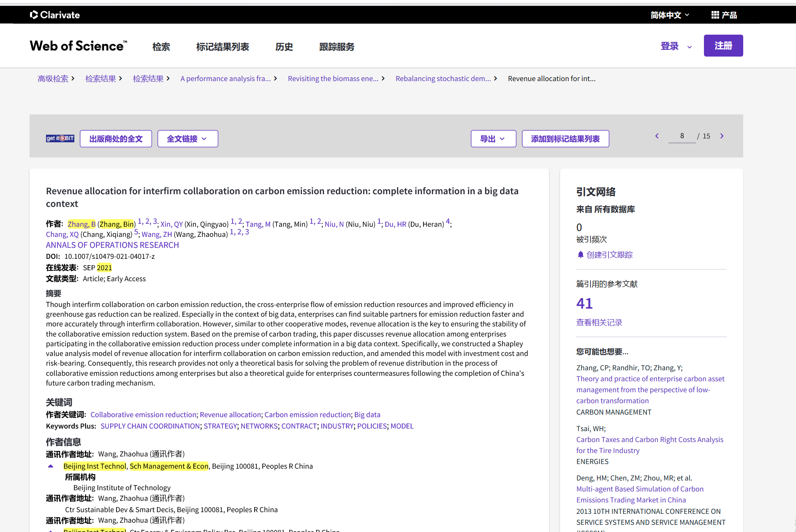Open the 导出 export dropdown
Image resolution: width=796 pixels, height=532 pixels.
pyautogui.click(x=493, y=138)
